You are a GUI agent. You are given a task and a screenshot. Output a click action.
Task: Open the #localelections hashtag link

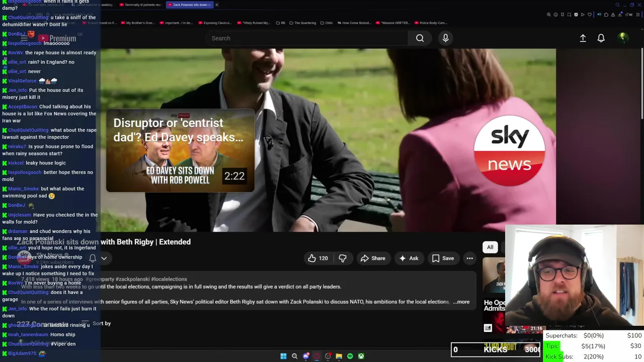pyautogui.click(x=169, y=279)
